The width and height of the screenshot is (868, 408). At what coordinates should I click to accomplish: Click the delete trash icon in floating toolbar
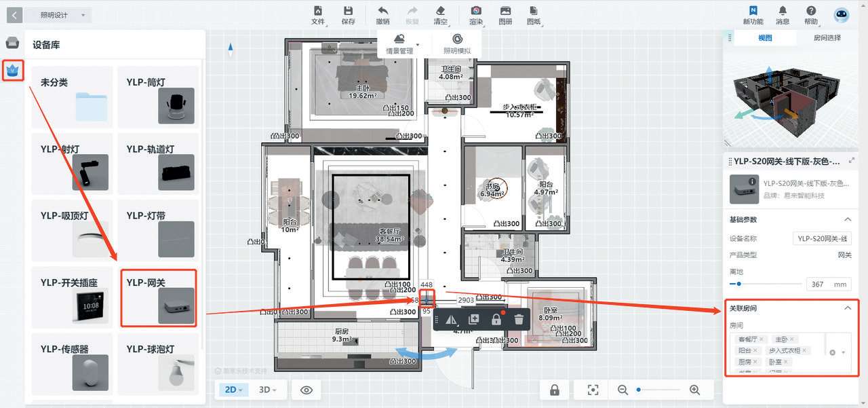click(x=519, y=319)
